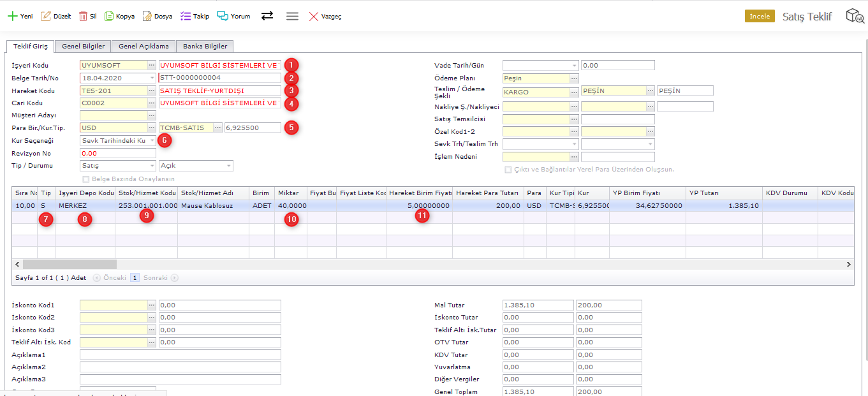This screenshot has height=396, width=868.
Task: Open the Açık status dropdown
Action: point(228,166)
